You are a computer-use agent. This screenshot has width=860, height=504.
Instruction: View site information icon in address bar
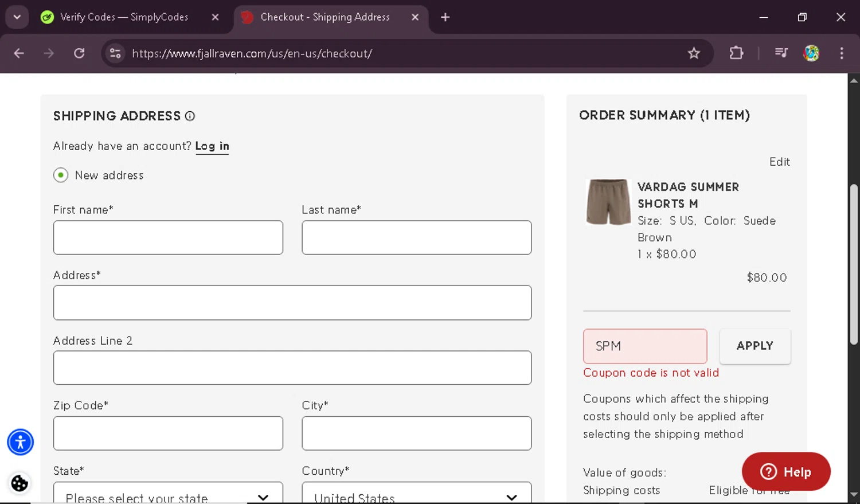click(x=115, y=53)
